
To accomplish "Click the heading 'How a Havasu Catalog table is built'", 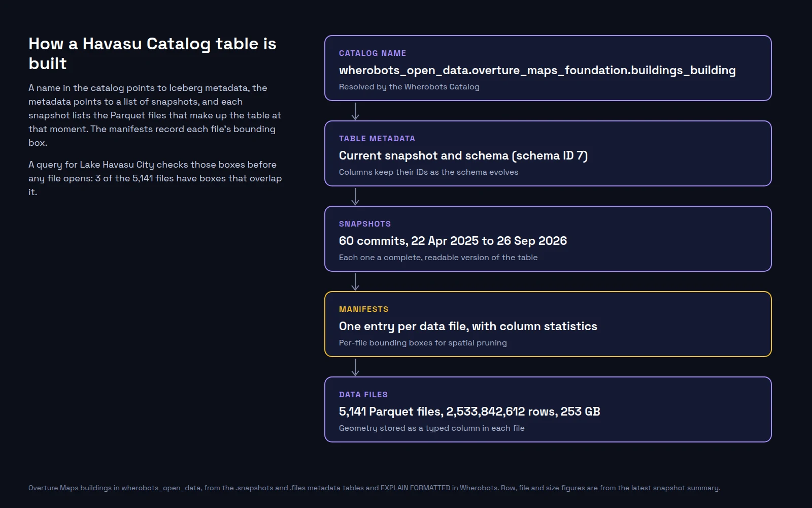I will (152, 53).
